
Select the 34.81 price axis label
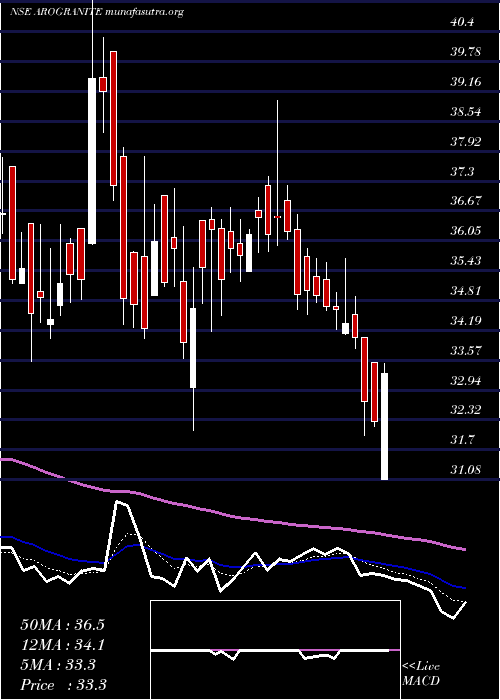466,291
